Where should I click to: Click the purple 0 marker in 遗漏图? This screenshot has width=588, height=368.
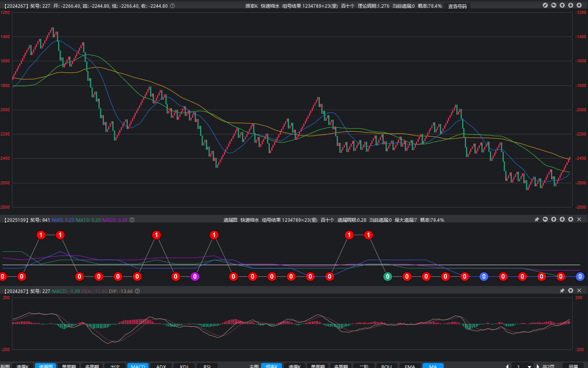tap(195, 276)
